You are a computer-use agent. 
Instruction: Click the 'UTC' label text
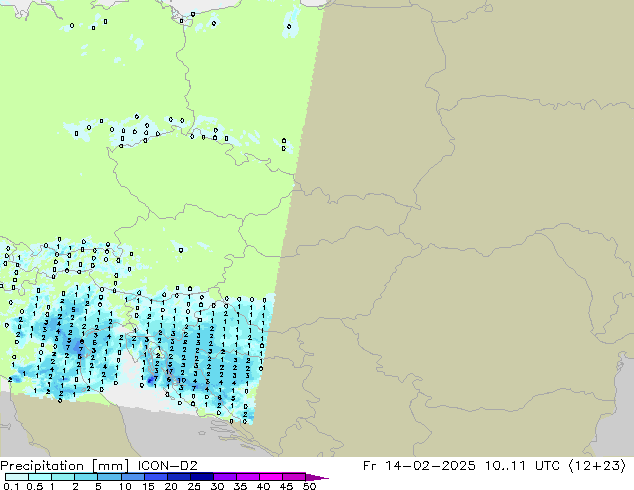click(547, 466)
